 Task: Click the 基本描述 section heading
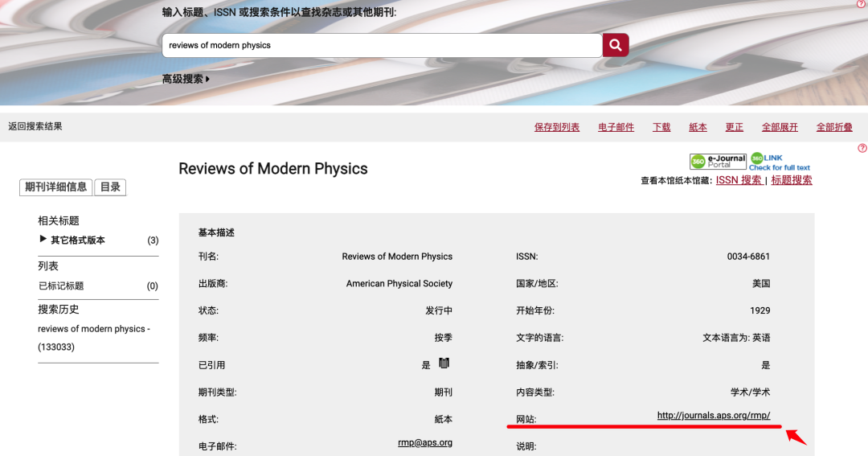216,232
